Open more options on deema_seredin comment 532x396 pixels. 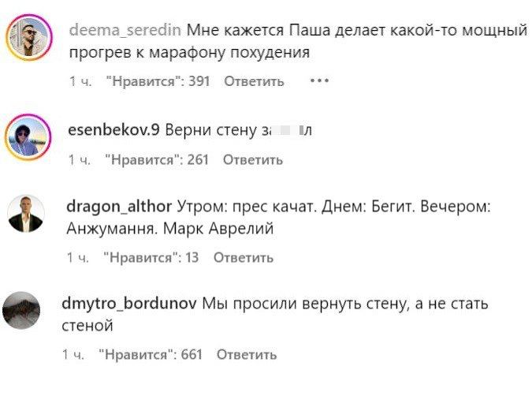coord(319,80)
